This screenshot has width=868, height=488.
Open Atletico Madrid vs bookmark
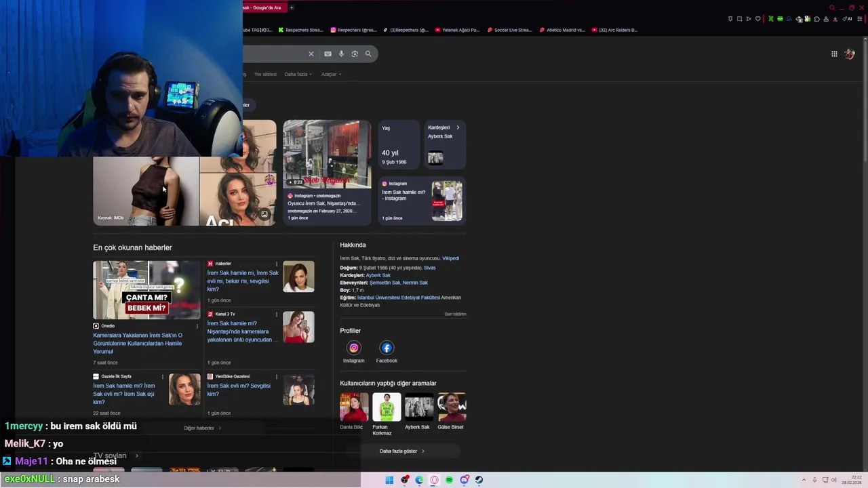pos(562,30)
